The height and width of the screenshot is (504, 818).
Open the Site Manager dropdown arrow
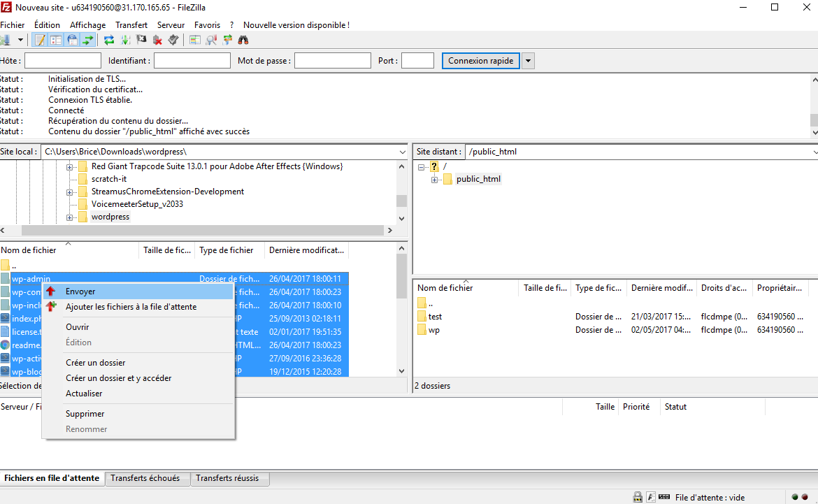coord(20,40)
